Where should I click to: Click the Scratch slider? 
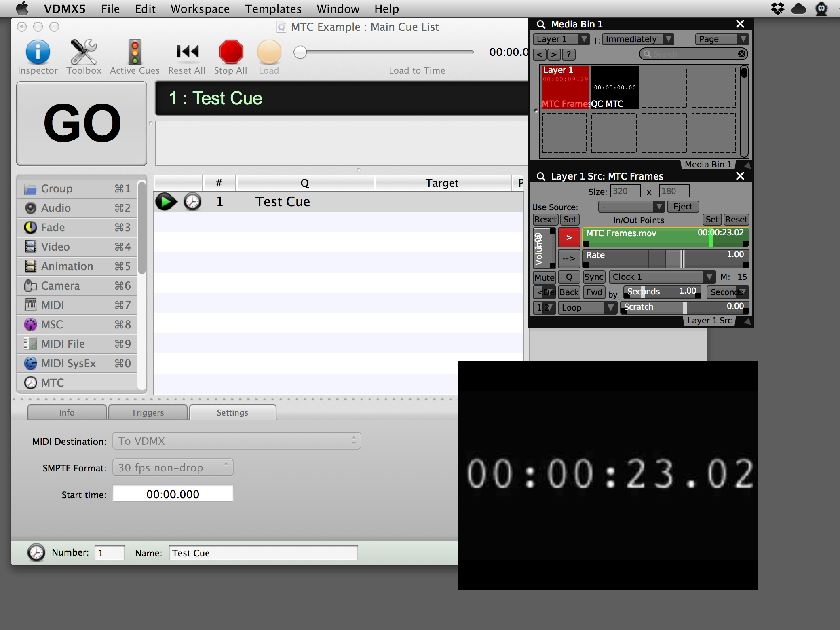pos(685,308)
